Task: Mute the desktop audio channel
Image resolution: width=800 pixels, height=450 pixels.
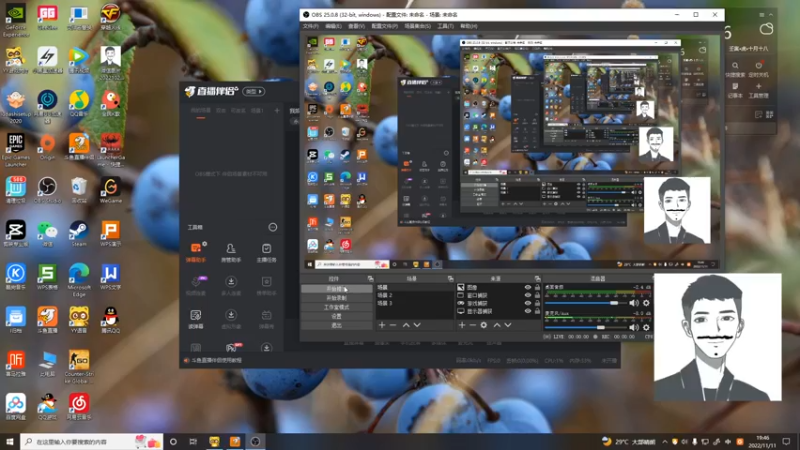Action: coord(634,303)
